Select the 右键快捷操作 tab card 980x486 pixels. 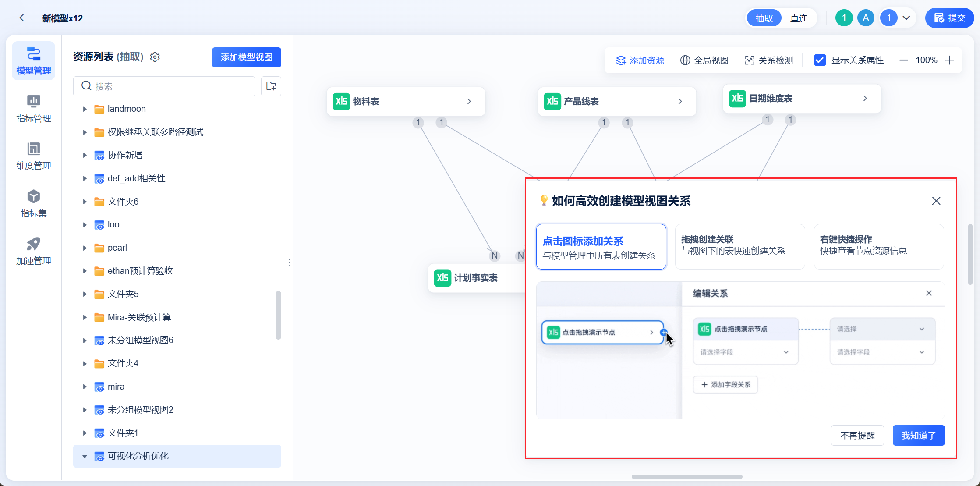point(878,246)
